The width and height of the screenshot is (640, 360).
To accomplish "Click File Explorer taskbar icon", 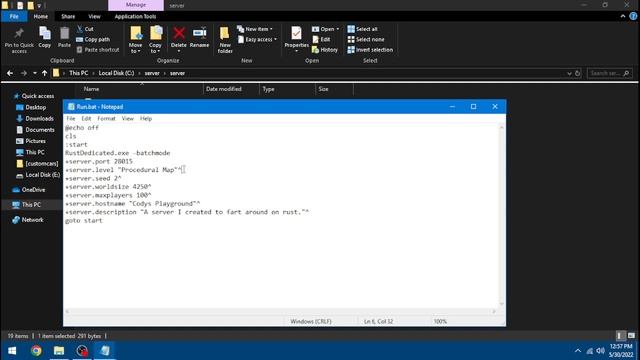I will 59,351.
